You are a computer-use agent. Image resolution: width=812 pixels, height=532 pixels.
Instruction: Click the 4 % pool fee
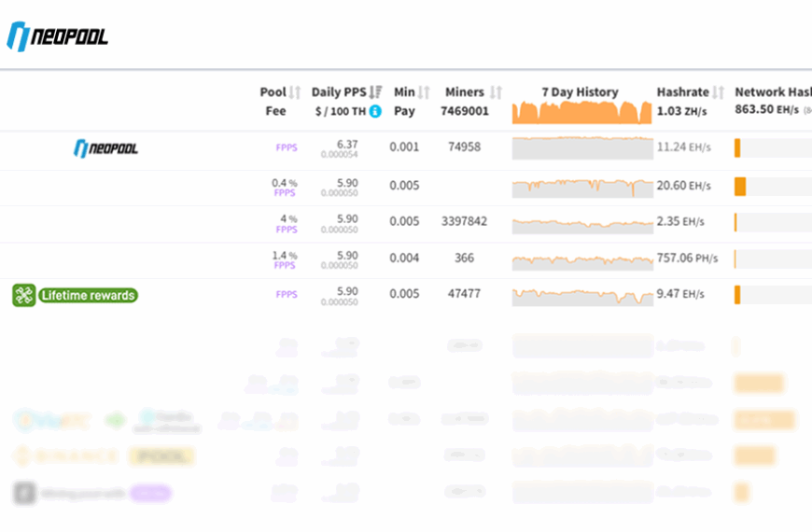pyautogui.click(x=288, y=218)
